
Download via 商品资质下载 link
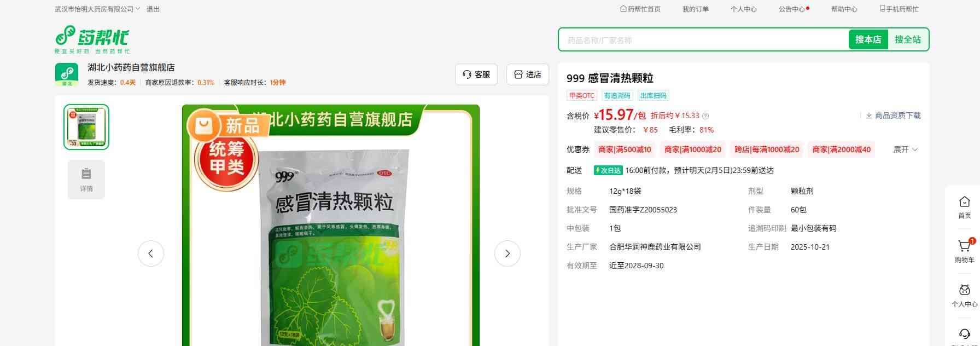(893, 116)
